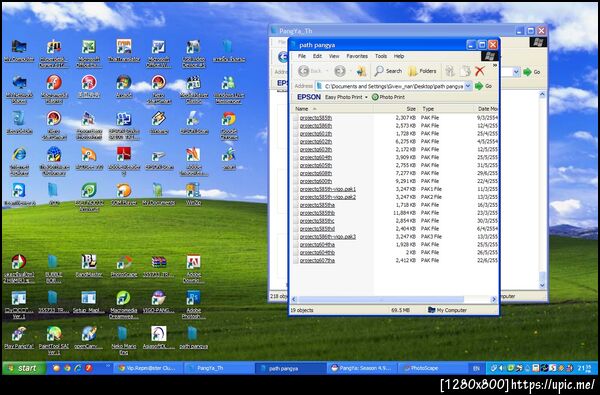Select the BandMaster desktop icon
600x395 pixels.
(x=89, y=266)
